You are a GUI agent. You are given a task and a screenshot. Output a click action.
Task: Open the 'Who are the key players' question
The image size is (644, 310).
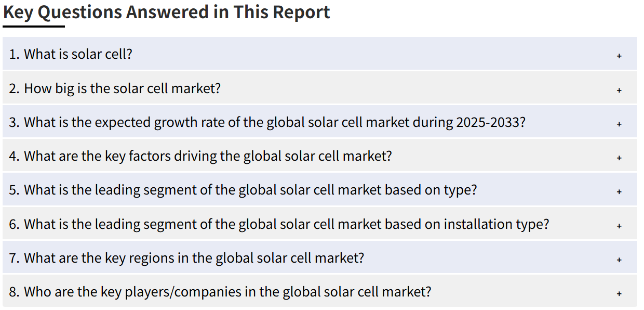[220, 292]
